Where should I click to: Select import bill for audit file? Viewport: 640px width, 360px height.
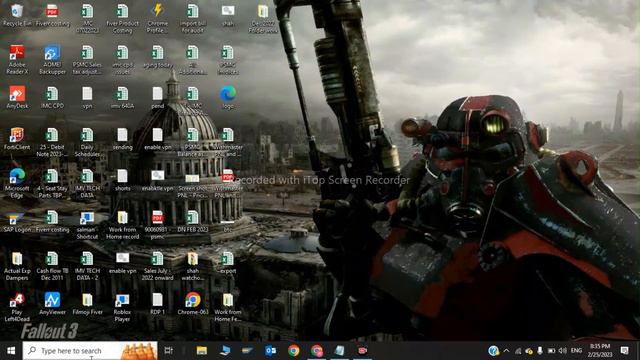point(193,18)
